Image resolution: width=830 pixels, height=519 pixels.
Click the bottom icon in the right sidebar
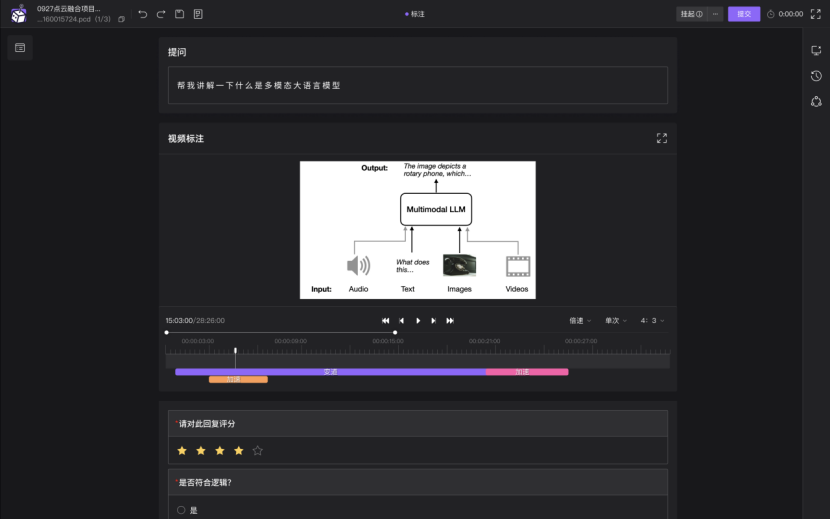816,102
